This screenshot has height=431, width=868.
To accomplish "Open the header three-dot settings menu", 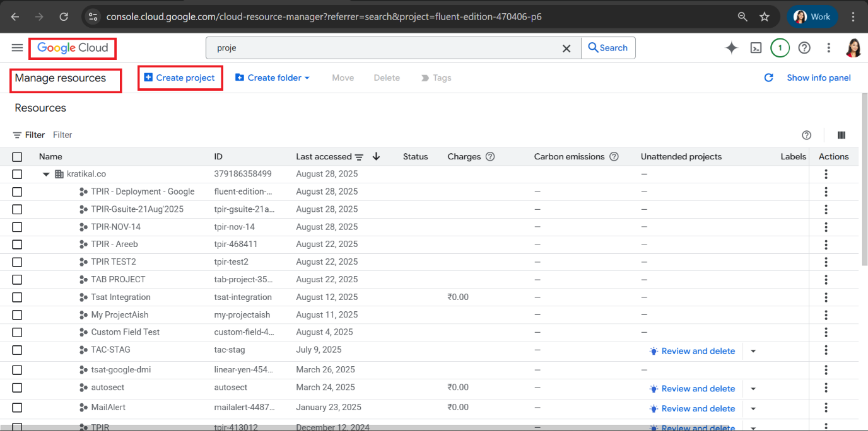I will point(829,48).
